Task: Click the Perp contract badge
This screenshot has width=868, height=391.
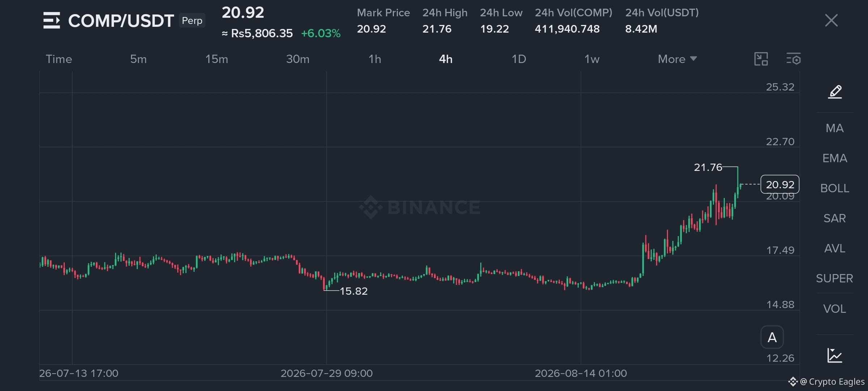Action: pos(192,21)
